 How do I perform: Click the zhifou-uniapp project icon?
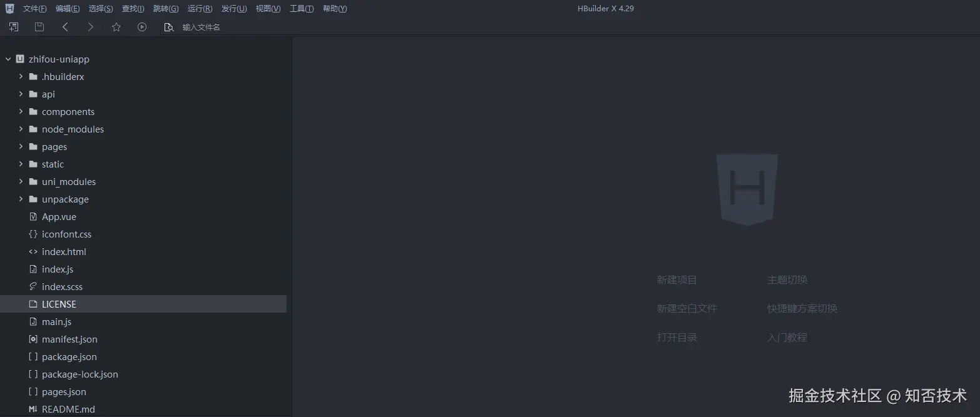pos(20,59)
